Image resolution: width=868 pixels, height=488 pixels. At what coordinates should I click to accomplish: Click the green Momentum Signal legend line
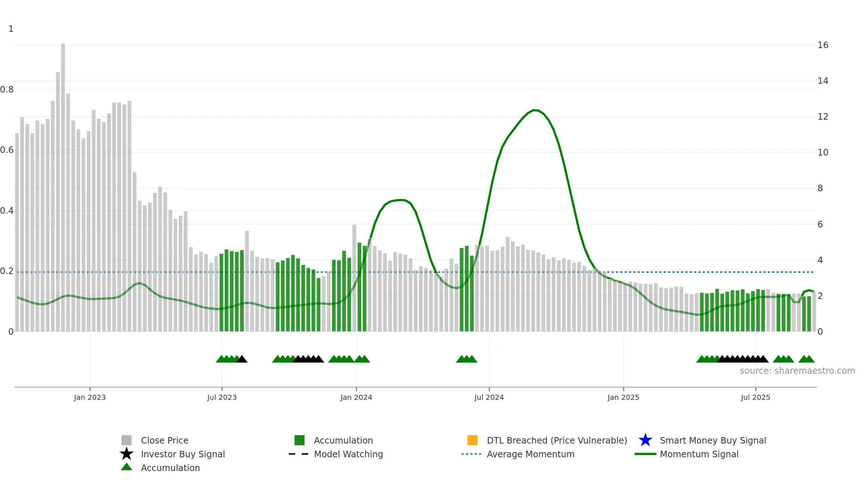tap(645, 454)
